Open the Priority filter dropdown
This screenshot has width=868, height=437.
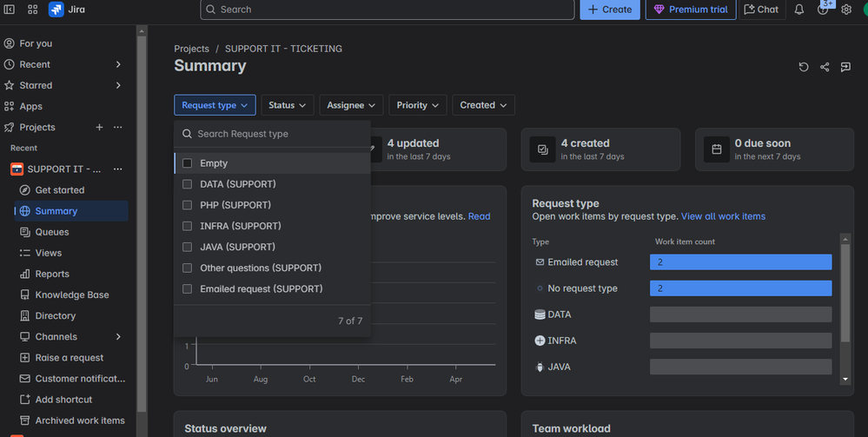coord(417,105)
